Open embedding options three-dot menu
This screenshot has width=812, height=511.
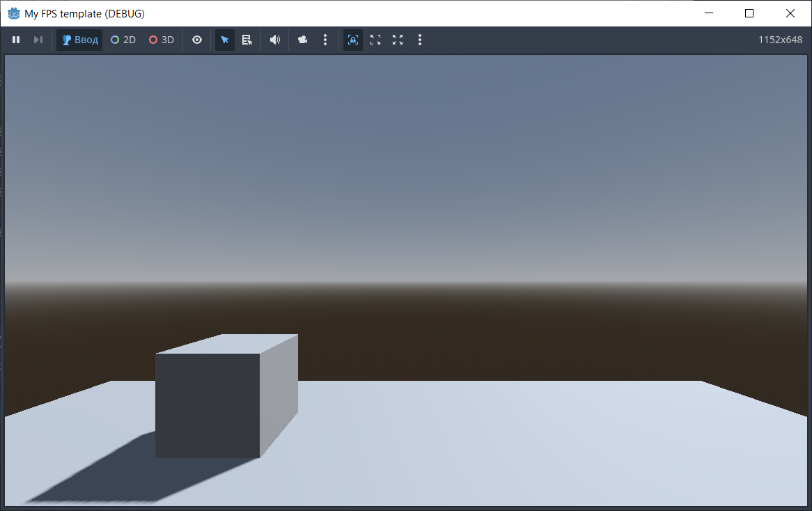coord(420,40)
